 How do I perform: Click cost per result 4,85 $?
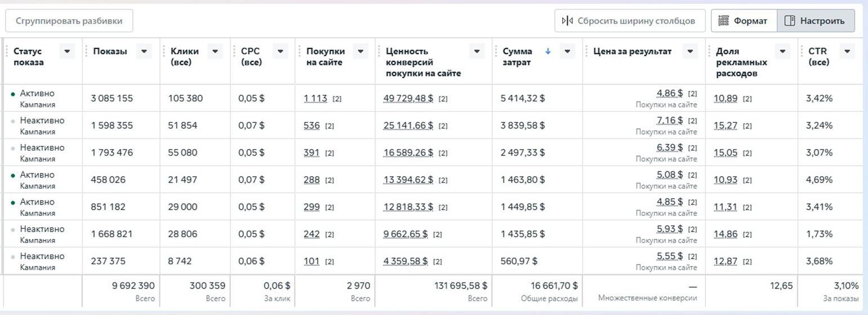point(670,201)
